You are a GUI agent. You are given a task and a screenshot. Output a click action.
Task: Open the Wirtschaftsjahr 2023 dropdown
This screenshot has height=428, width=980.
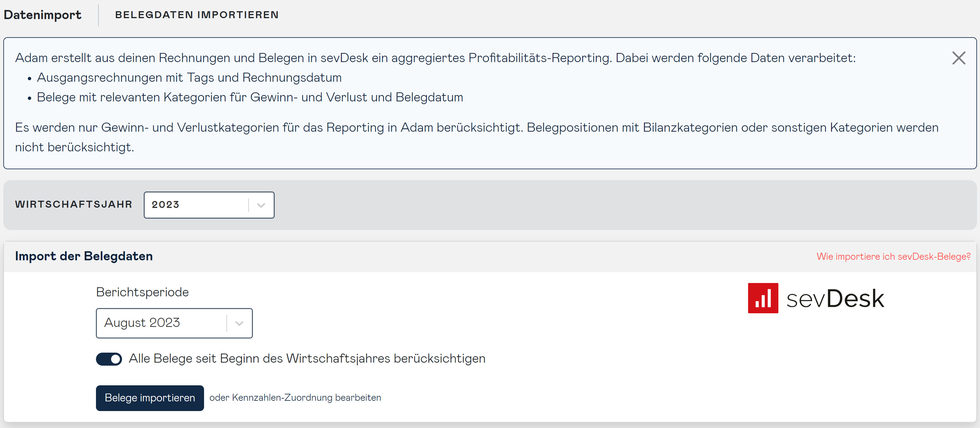click(x=209, y=205)
